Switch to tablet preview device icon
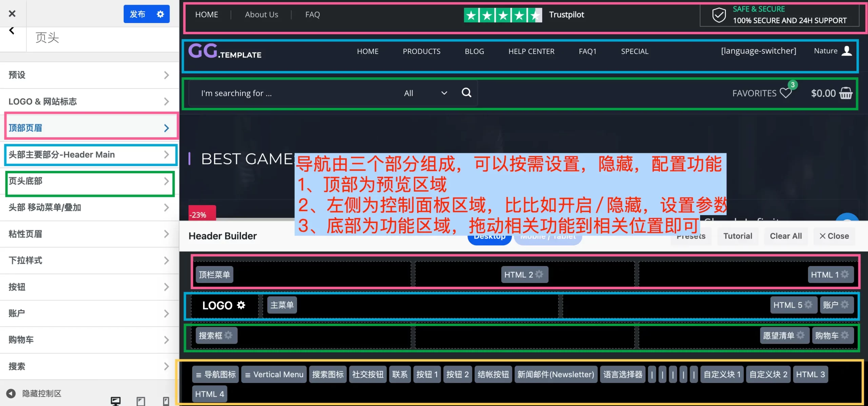The height and width of the screenshot is (406, 868). 141,401
